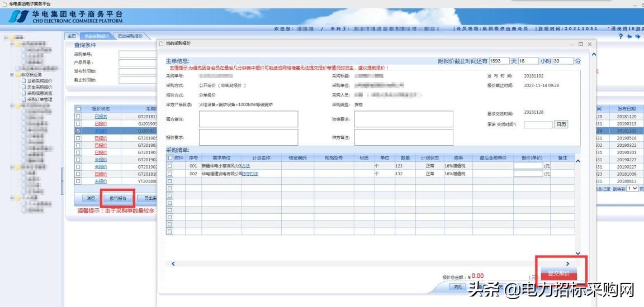Click the dialog's outer scroll up chevron
Viewport: 644px width, 307px height.
tap(593, 54)
